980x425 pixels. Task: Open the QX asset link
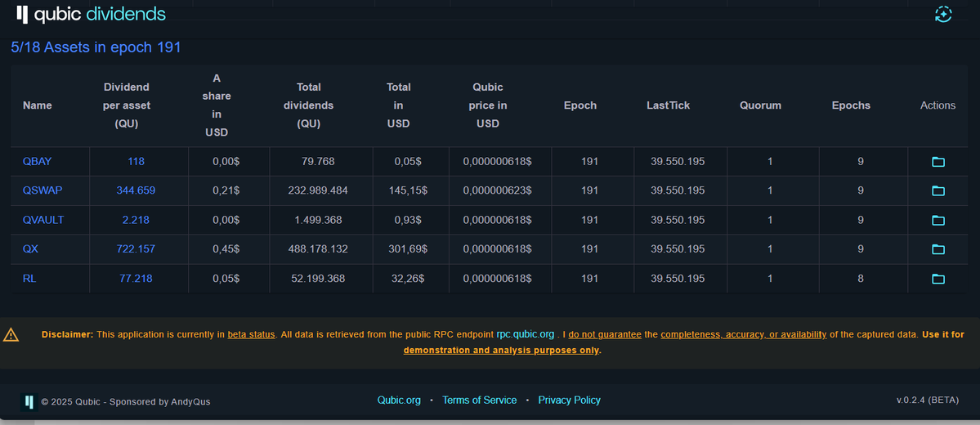30,248
